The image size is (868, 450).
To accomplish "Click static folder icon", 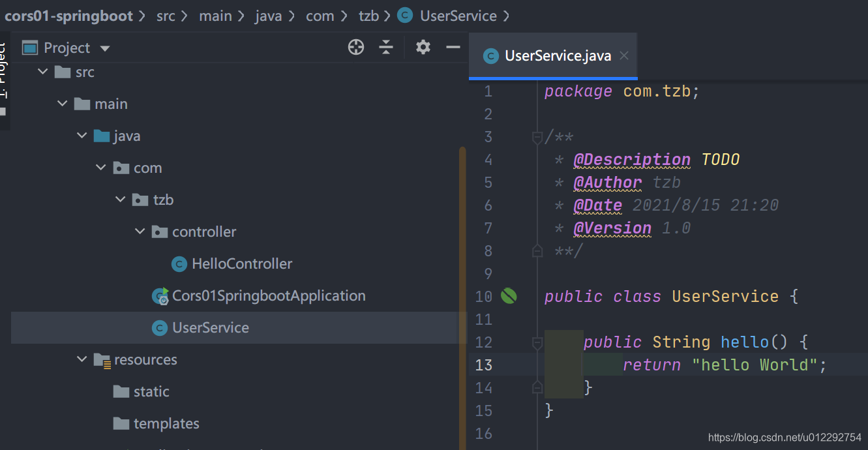I will click(x=121, y=391).
